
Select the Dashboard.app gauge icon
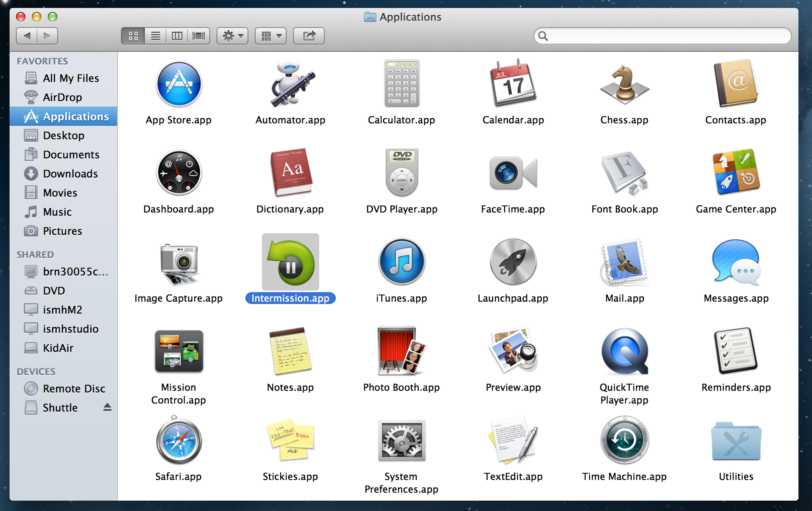pos(179,172)
